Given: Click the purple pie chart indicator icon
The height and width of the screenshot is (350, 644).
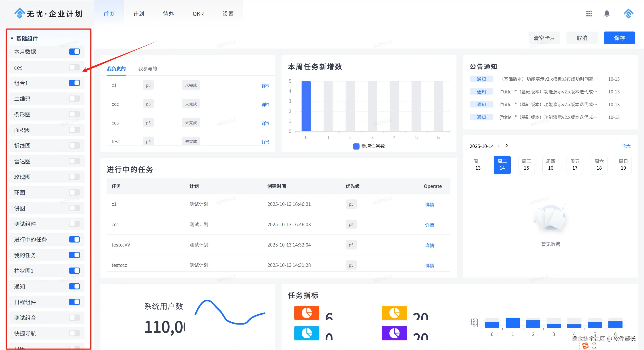Looking at the screenshot, I should (x=394, y=333).
